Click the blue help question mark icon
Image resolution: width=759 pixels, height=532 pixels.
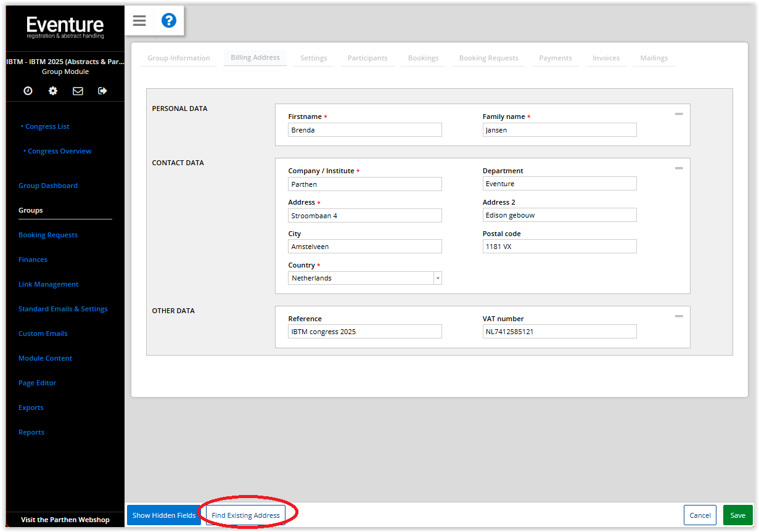coord(169,21)
